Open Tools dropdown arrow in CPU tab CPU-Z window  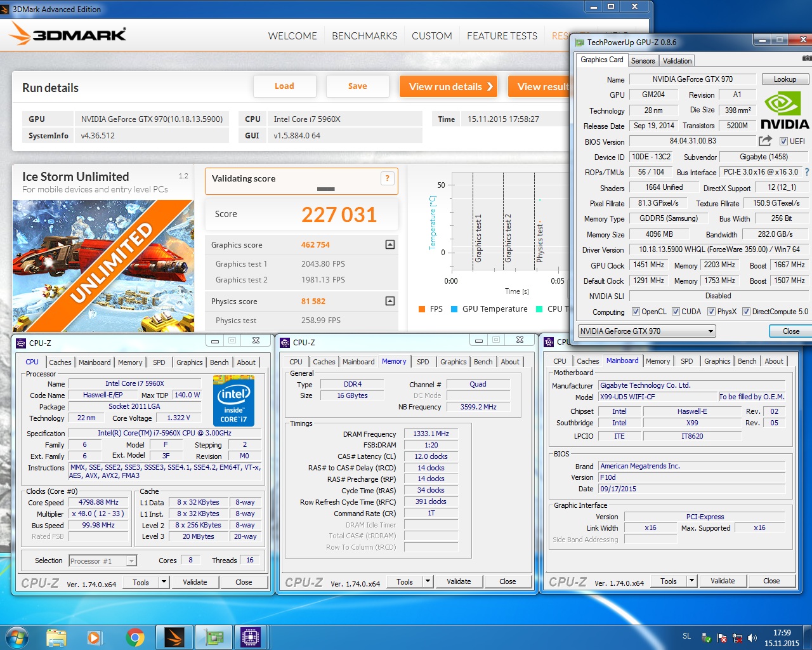point(164,581)
